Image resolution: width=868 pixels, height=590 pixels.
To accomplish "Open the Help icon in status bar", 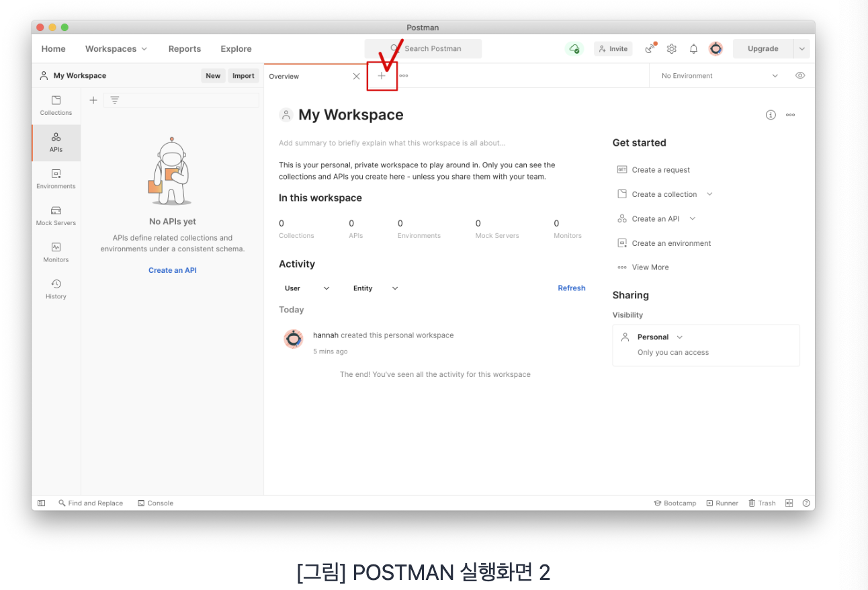I will (806, 503).
